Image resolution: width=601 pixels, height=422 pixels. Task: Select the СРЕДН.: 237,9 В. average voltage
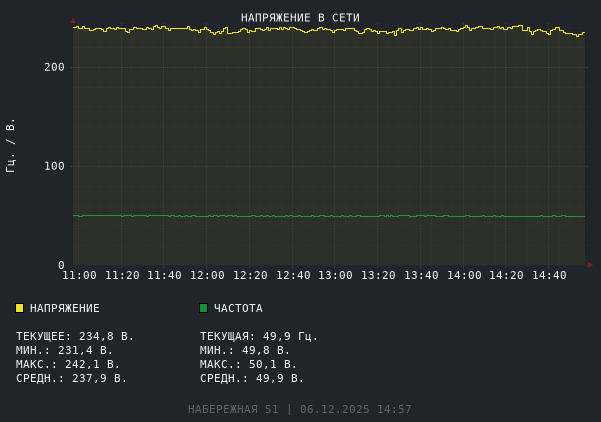click(x=72, y=378)
